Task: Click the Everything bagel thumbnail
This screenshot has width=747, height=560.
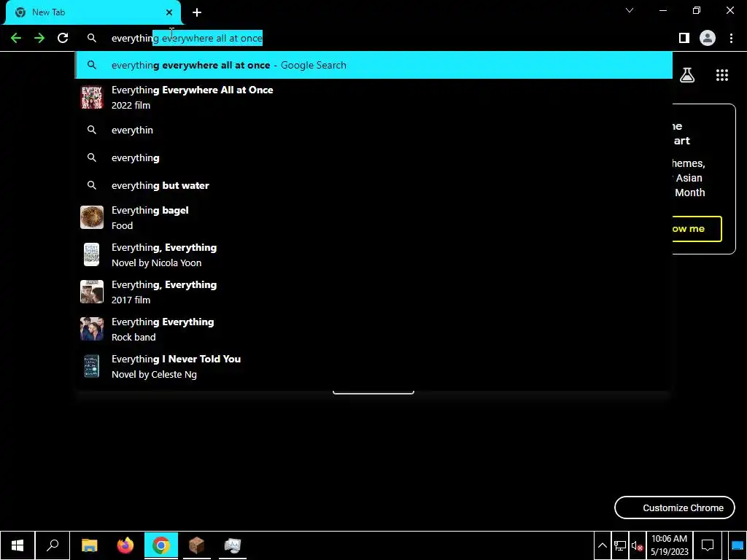Action: click(91, 217)
